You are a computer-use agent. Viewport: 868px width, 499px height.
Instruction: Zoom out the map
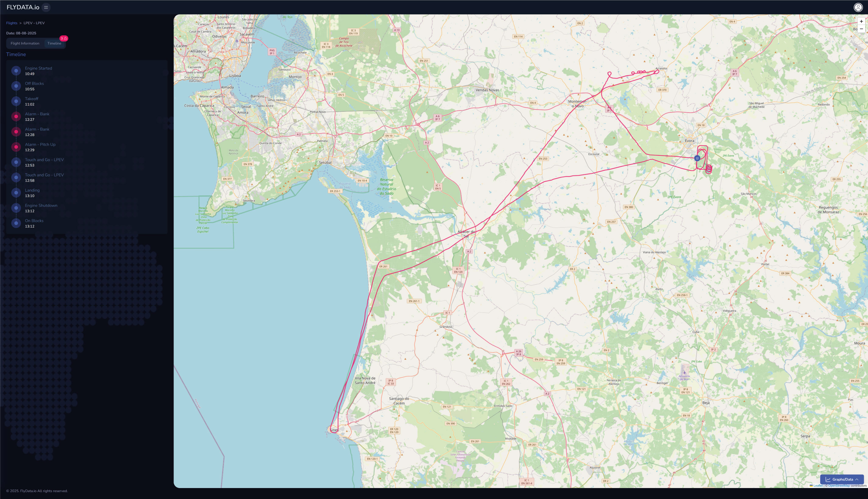[x=861, y=29]
